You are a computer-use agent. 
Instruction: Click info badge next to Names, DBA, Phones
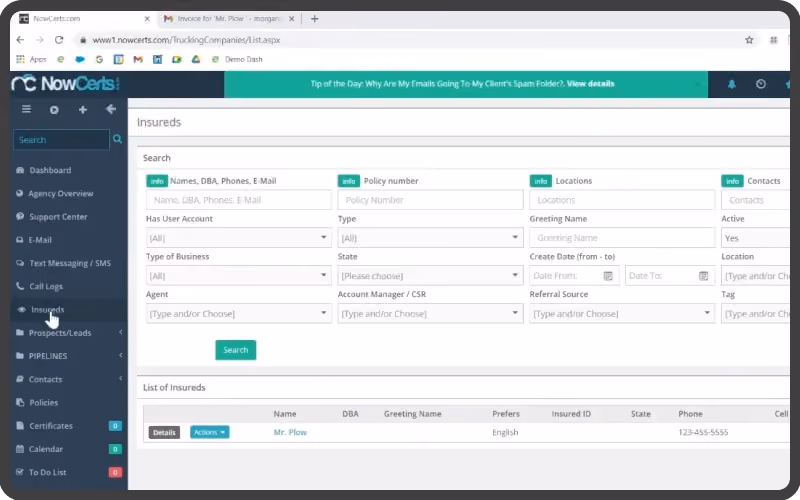click(x=157, y=181)
